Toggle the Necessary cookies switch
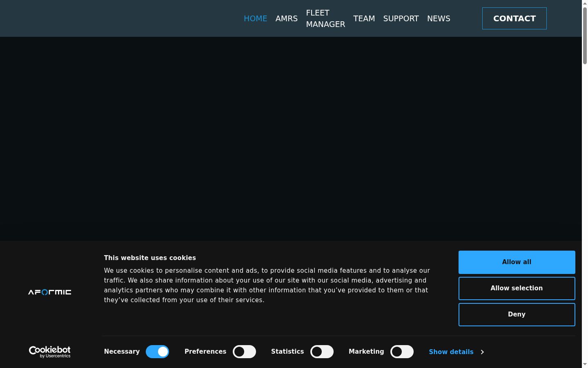The width and height of the screenshot is (588, 368). [157, 352]
